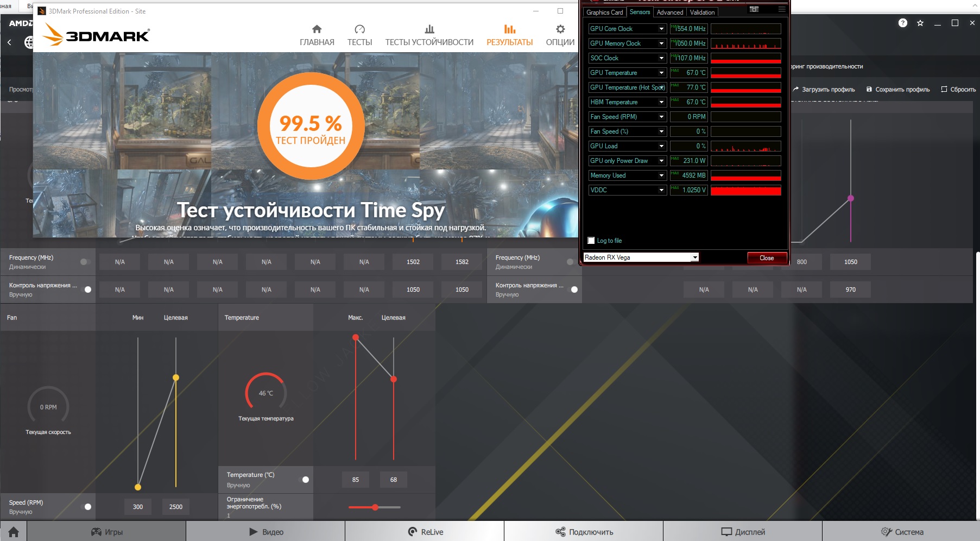Click the 68 target temperature field
Image resolution: width=980 pixels, height=541 pixels.
pos(394,480)
